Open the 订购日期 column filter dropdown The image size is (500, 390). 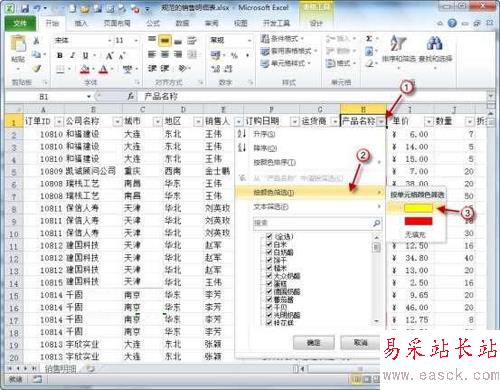coord(294,122)
